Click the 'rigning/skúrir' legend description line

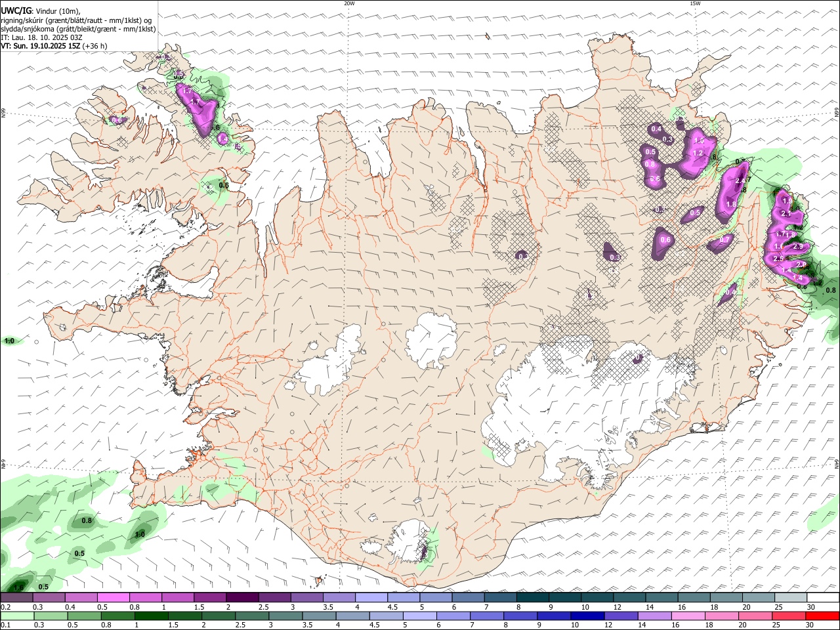[x=76, y=20]
